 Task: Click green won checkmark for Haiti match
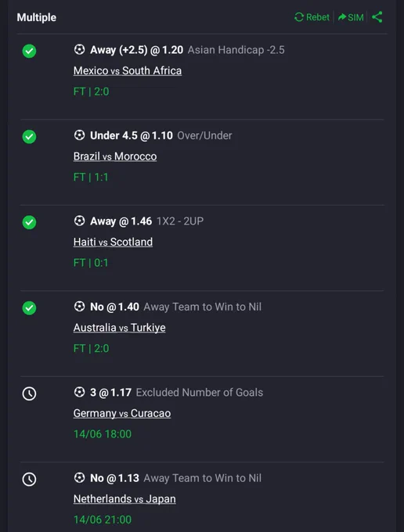(x=29, y=222)
